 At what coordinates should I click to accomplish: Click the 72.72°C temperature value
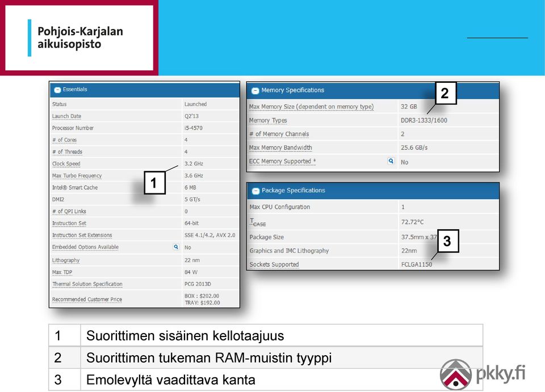point(412,222)
